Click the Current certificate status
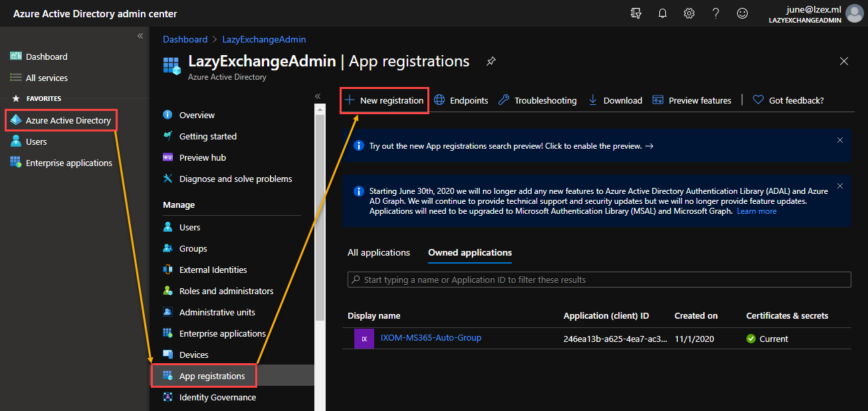 [768, 339]
